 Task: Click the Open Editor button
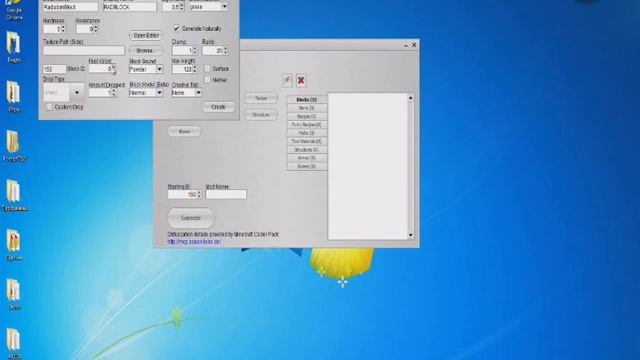146,36
